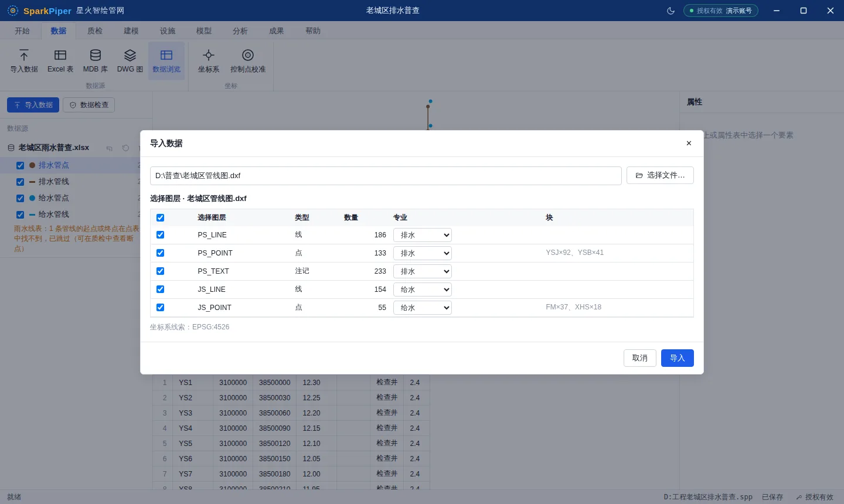
Task: Click database icon before 老城区雨水普查.xlsx
Action: pyautogui.click(x=11, y=148)
